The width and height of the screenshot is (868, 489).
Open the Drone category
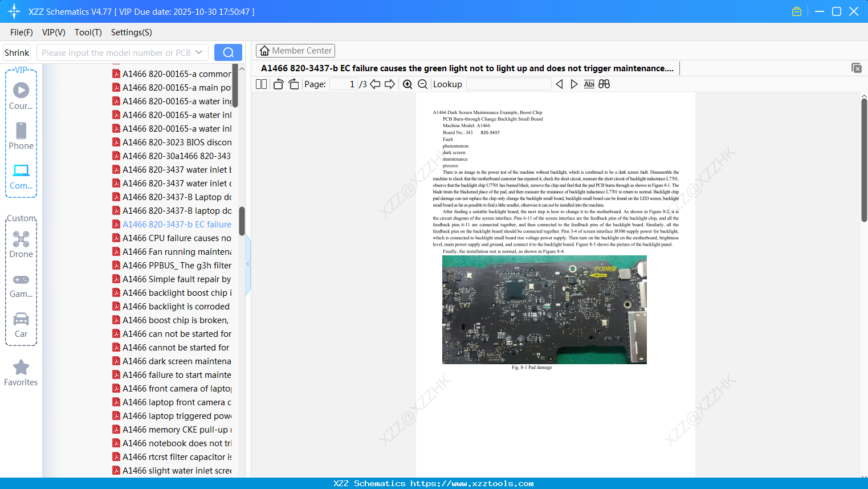(21, 244)
